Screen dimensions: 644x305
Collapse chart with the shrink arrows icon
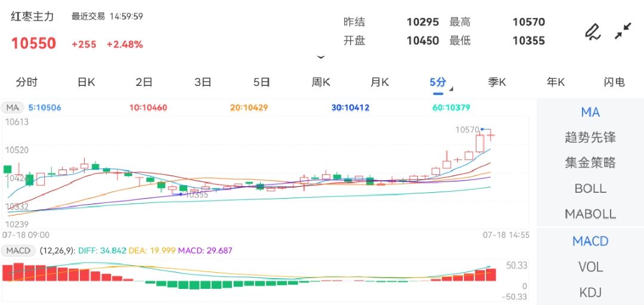click(x=623, y=31)
